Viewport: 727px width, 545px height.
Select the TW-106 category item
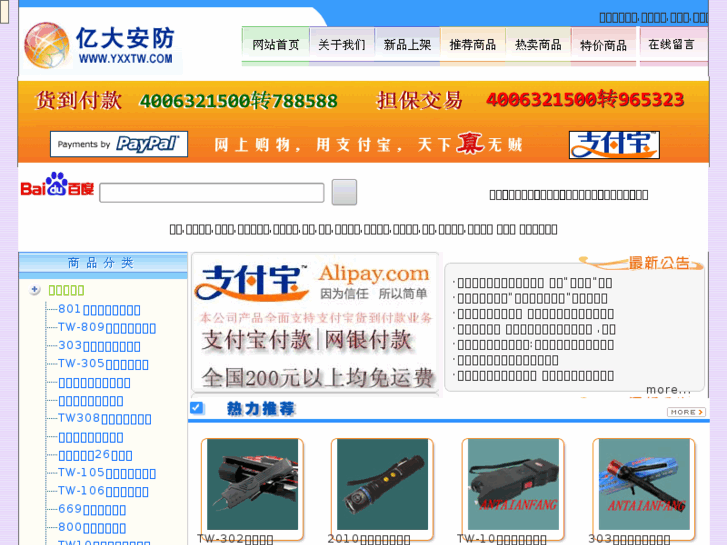point(103,491)
